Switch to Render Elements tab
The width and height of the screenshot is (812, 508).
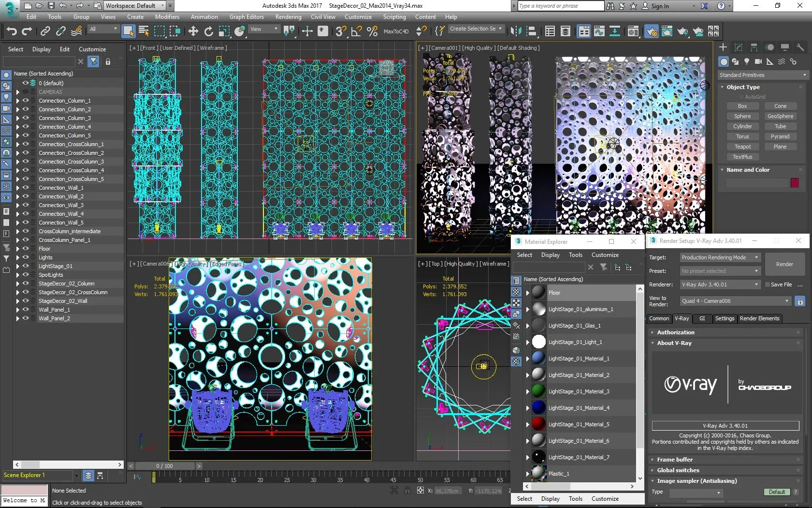pyautogui.click(x=759, y=318)
